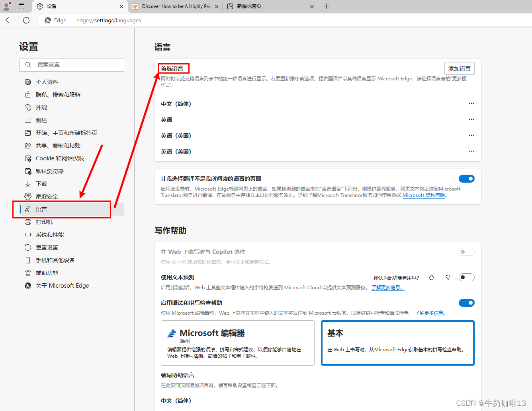
Task: Click the lock icon for 隐私、搜索和服务
Action: pos(28,95)
